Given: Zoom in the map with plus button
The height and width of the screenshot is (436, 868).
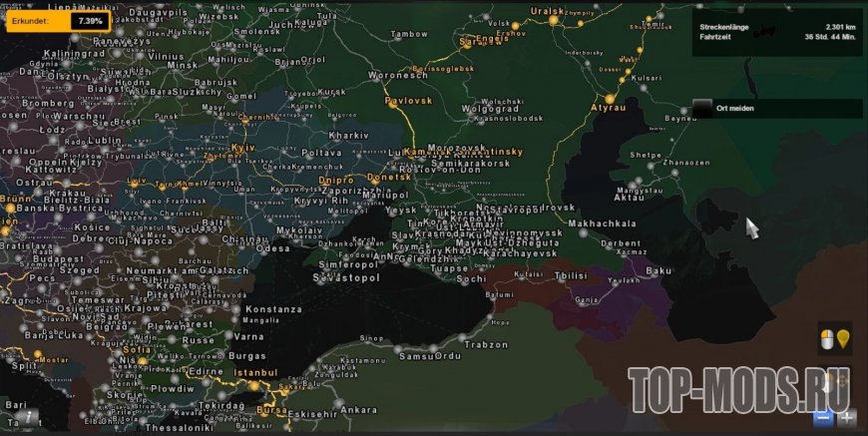Looking at the screenshot, I should (846, 417).
